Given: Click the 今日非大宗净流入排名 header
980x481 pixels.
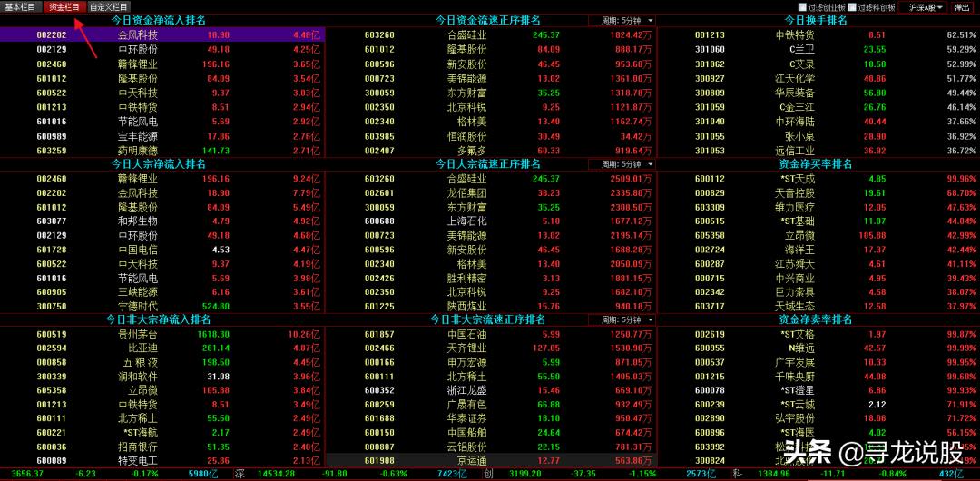Looking at the screenshot, I should pos(159,319).
